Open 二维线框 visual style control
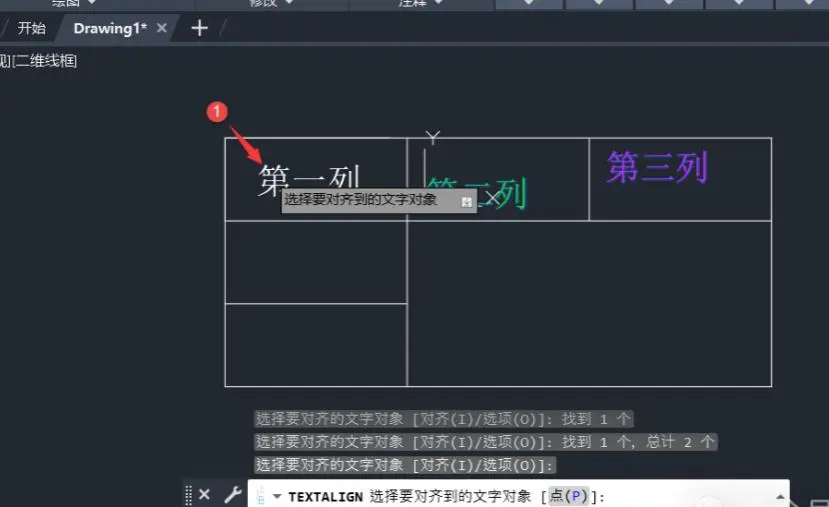The width and height of the screenshot is (829, 507). click(45, 61)
